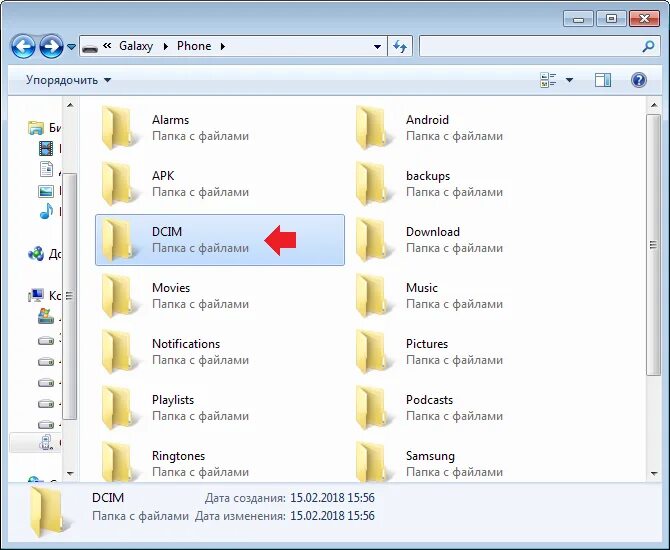The image size is (670, 550).
Task: Open the view options dropdown arrow
Action: point(569,80)
